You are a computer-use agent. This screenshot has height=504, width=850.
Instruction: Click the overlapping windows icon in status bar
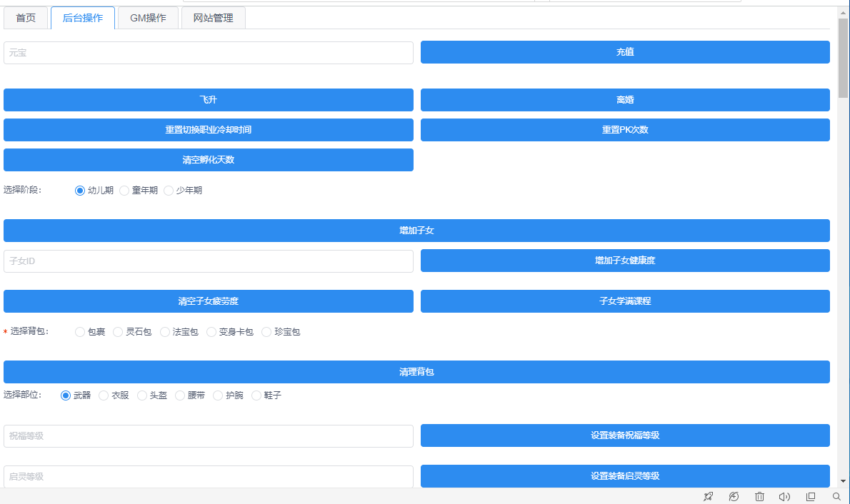(811, 496)
